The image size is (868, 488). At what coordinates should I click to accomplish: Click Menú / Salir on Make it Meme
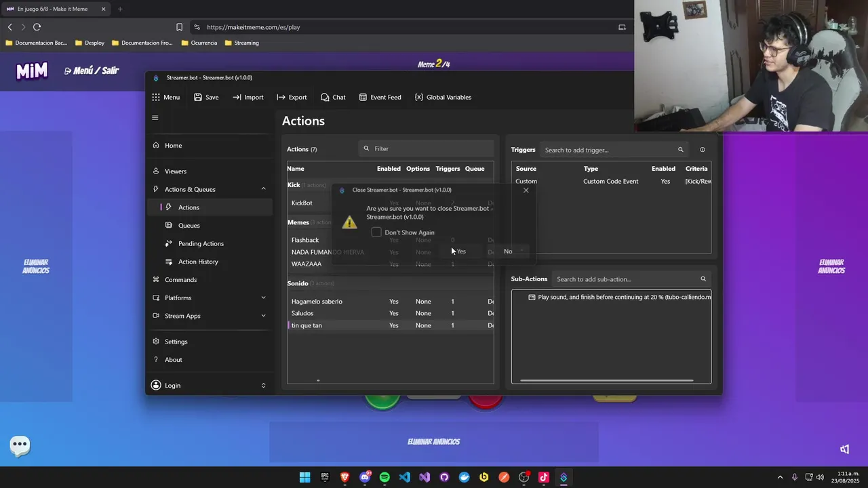coord(92,70)
